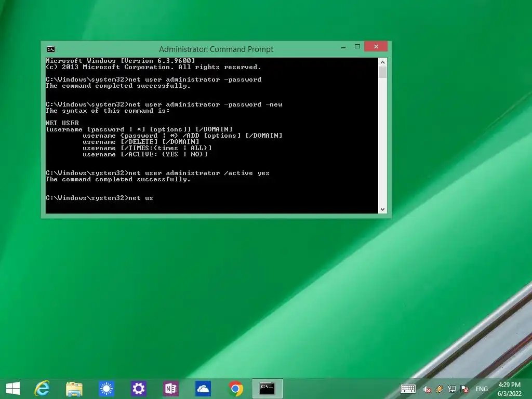Click the muted volume tray icon
The image size is (532, 399).
pos(427,389)
